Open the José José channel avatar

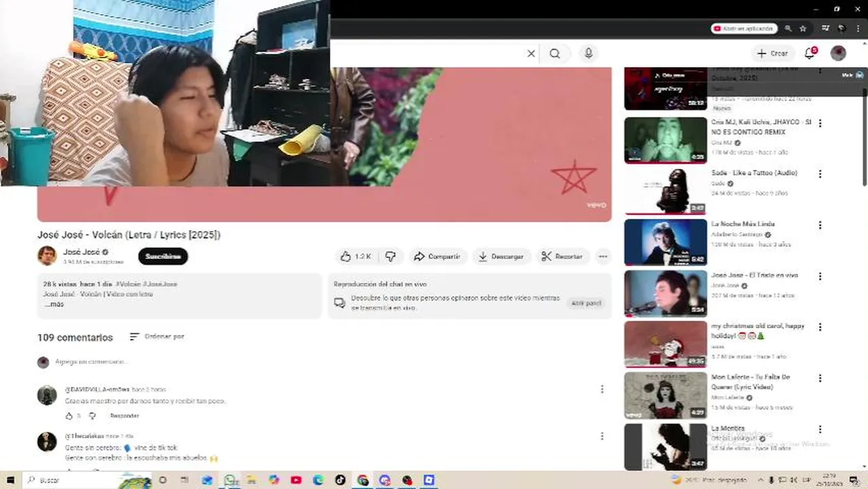click(x=47, y=255)
